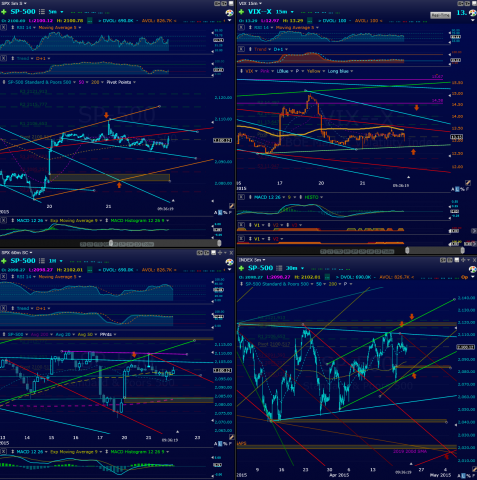Click crosshair icon in SPX 60m title bar
Image resolution: width=477 pixels, height=480 pixels.
220,253
